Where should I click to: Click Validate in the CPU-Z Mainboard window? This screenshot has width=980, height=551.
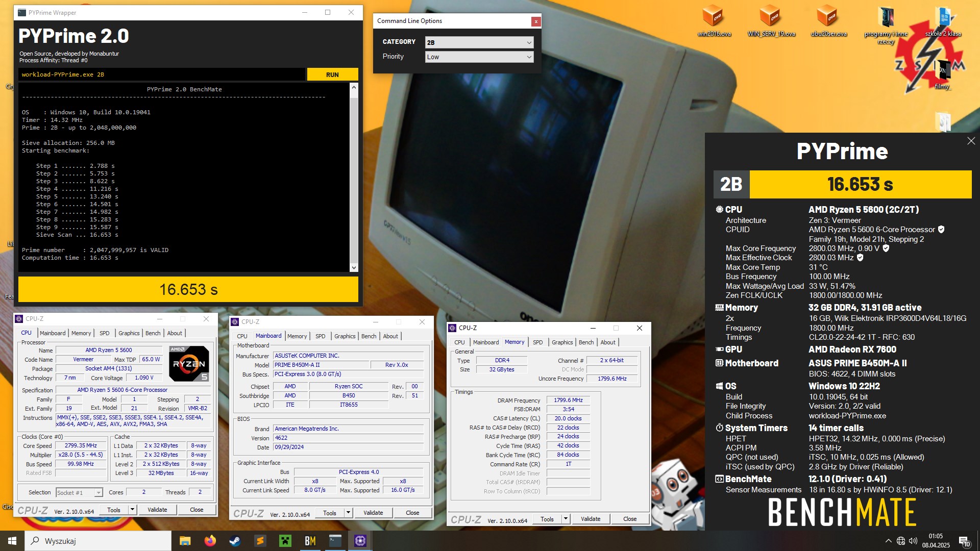[x=373, y=513]
